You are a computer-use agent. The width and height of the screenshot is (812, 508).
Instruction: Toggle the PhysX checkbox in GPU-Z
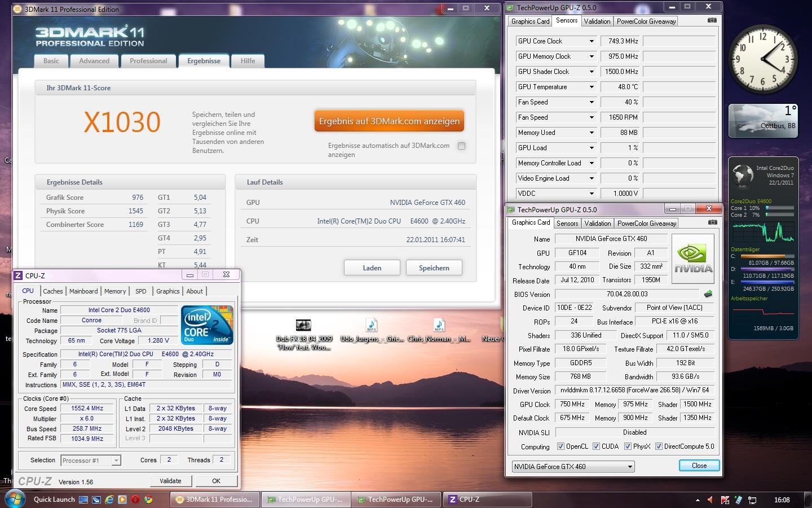[x=628, y=446]
